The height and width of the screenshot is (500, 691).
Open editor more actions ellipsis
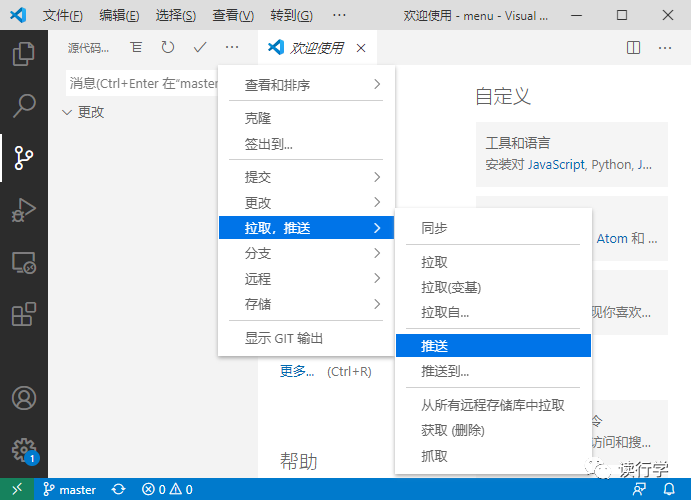(x=665, y=48)
